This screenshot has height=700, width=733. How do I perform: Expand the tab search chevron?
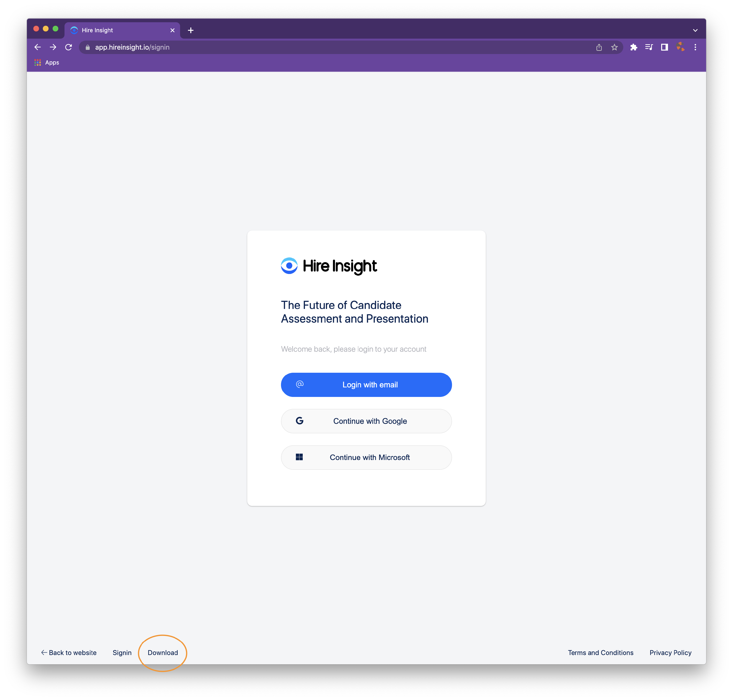click(x=695, y=30)
